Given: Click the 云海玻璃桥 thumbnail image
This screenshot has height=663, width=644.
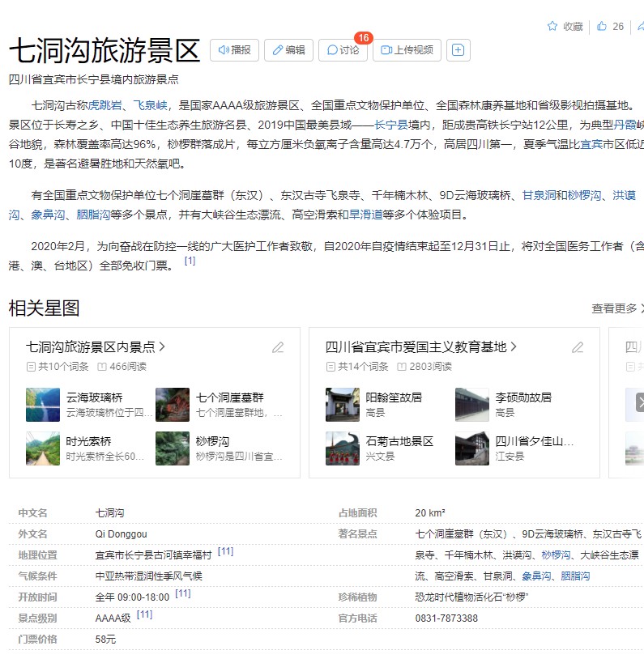Looking at the screenshot, I should 43,404.
